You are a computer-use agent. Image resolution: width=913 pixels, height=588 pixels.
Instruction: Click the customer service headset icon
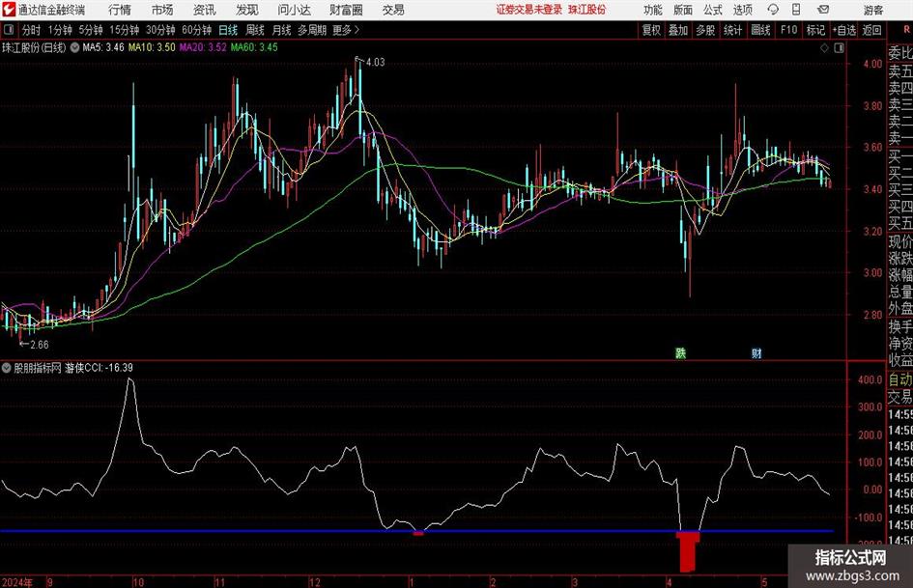point(773,10)
